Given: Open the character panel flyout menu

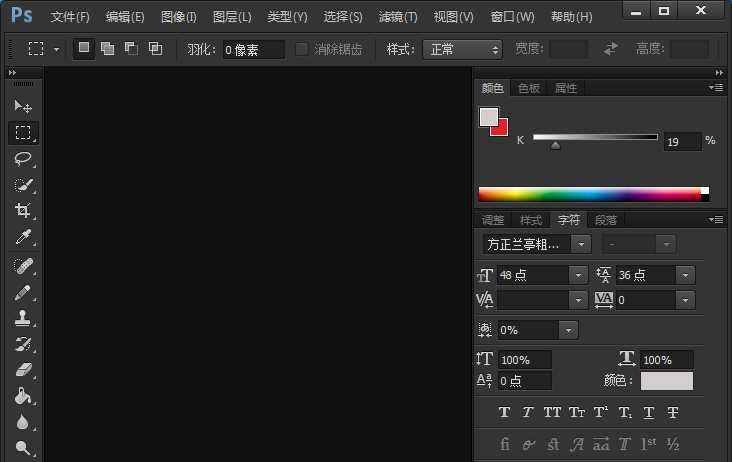Looking at the screenshot, I should [x=716, y=219].
